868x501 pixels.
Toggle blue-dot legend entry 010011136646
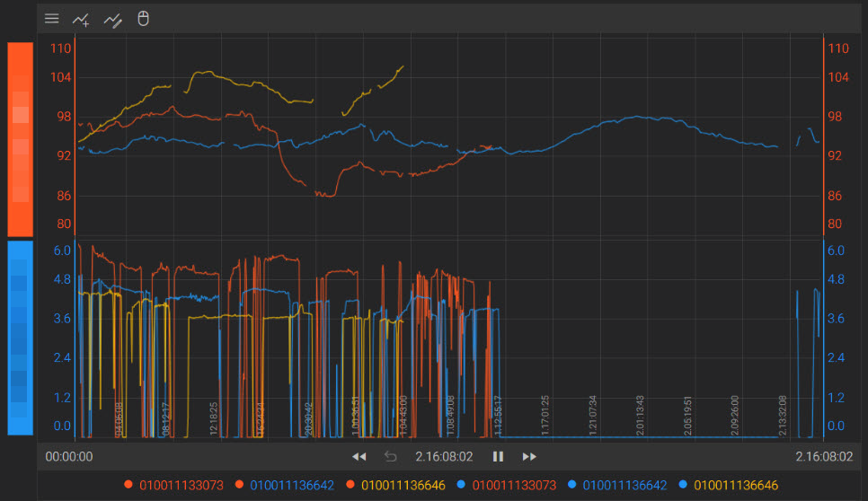pos(729,486)
